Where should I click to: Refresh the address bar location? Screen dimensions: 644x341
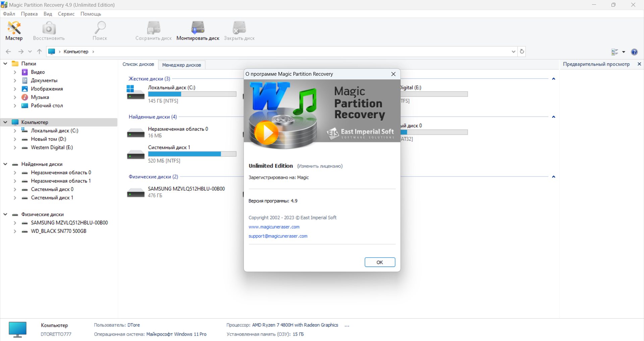tap(522, 52)
